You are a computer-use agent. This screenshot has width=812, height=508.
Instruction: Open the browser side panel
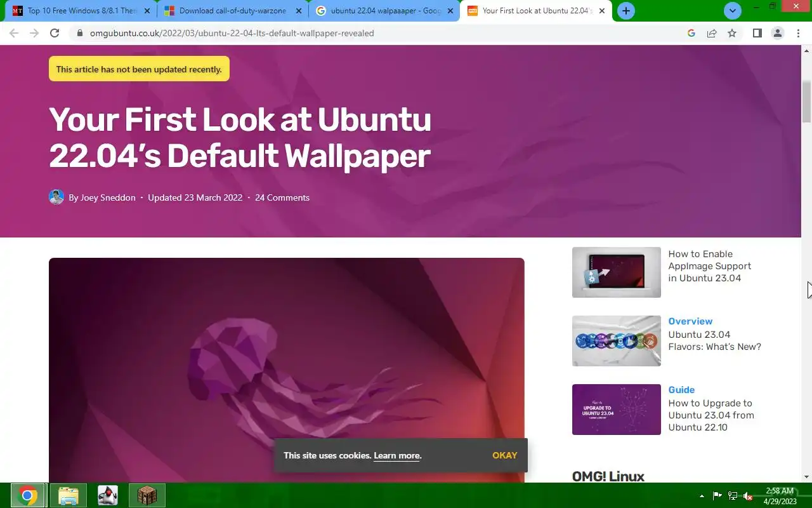pos(757,33)
